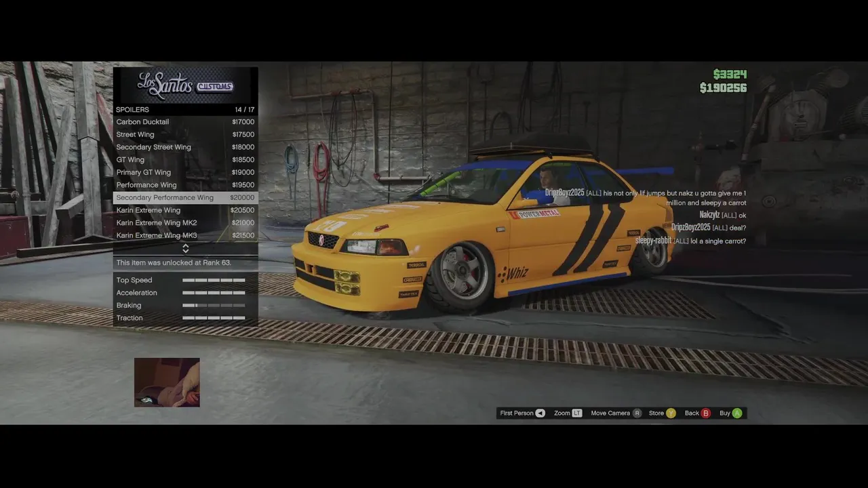Click the Move Camera label
The image size is (868, 488).
610,413
